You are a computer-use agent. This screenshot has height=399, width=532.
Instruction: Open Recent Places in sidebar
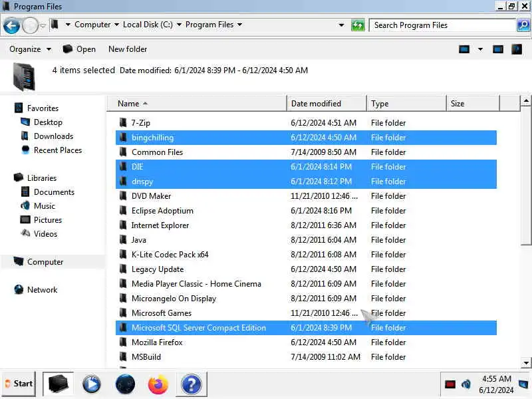tap(58, 150)
